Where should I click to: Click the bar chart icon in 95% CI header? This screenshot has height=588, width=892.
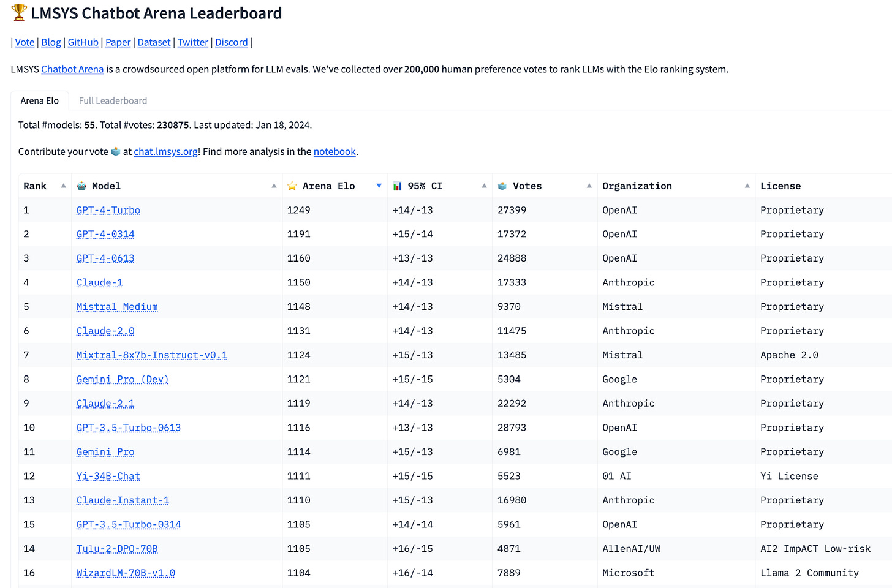(398, 186)
